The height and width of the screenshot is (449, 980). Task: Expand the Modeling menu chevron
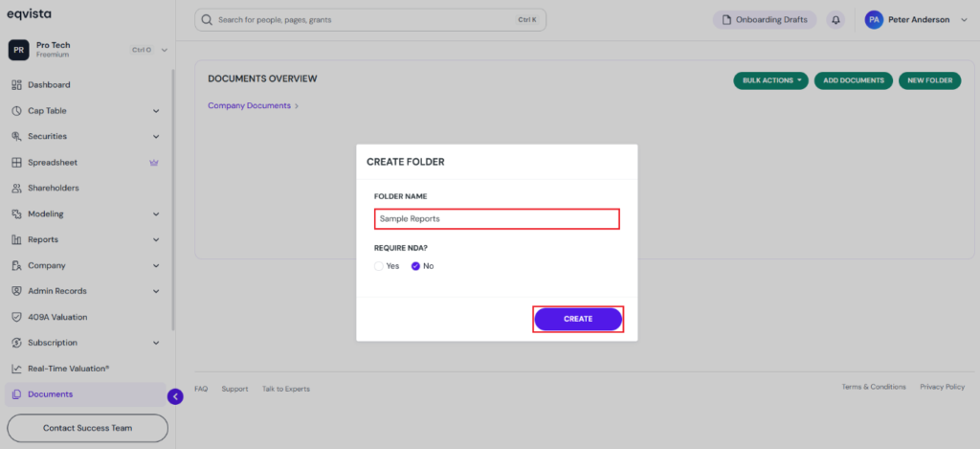(x=156, y=214)
